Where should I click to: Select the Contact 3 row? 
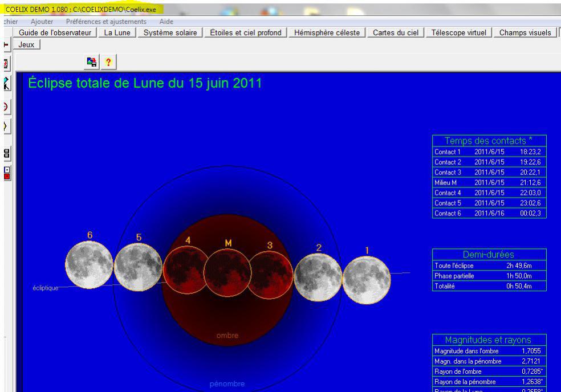click(489, 172)
